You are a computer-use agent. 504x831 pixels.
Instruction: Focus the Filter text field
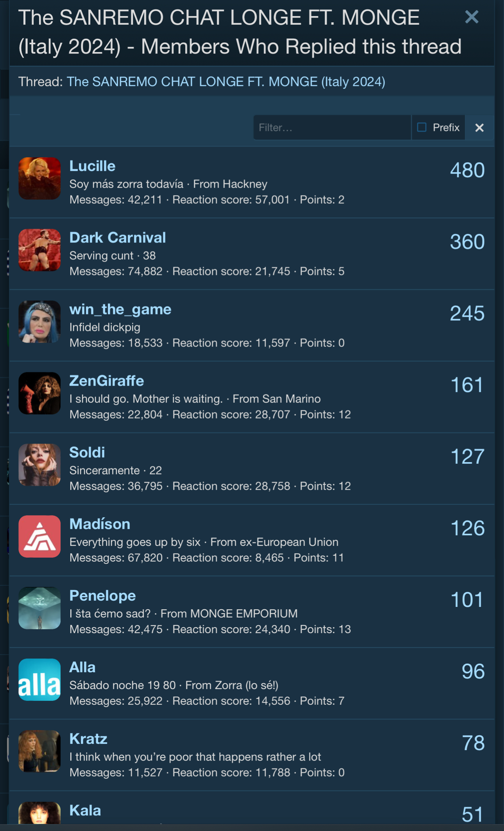pyautogui.click(x=332, y=127)
